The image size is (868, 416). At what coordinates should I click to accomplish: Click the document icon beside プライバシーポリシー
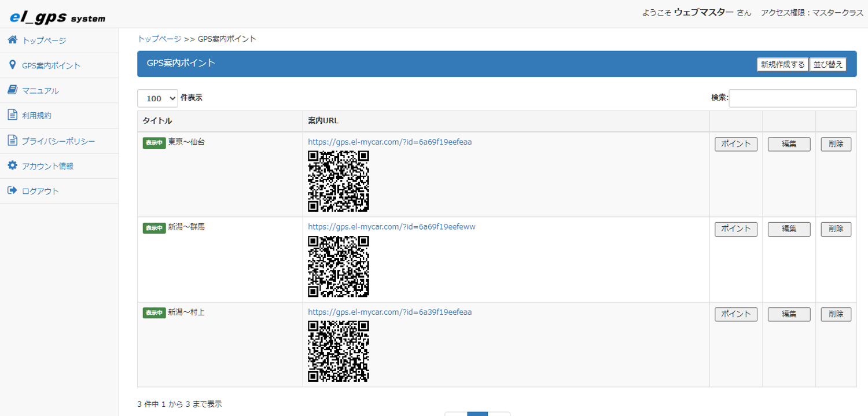pyautogui.click(x=12, y=140)
